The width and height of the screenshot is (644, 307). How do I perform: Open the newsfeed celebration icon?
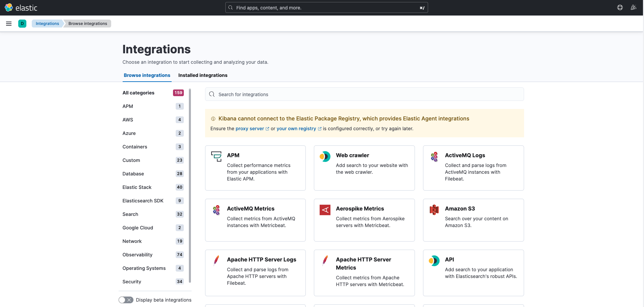(634, 7)
